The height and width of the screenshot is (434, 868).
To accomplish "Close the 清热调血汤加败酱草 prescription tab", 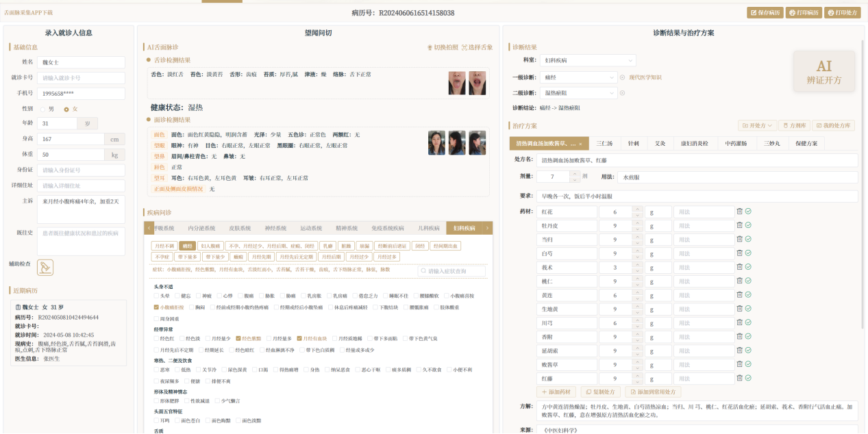I will point(580,144).
